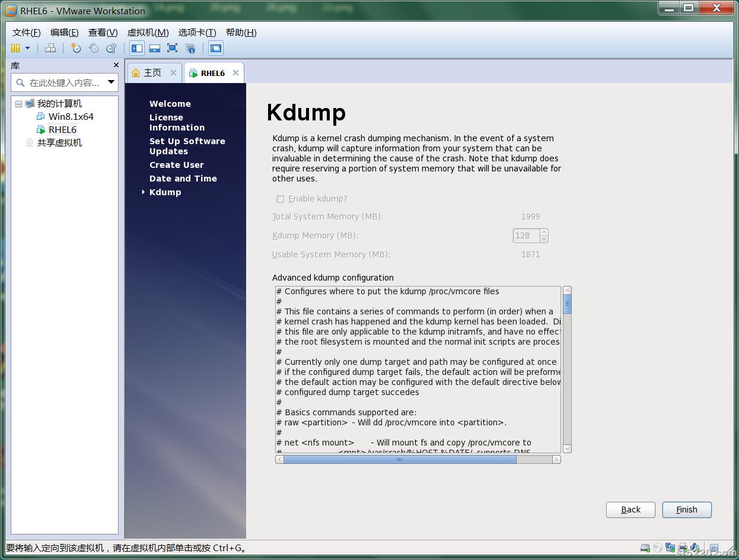Click the sound card status icon
This screenshot has width=739, height=560.
click(x=695, y=548)
